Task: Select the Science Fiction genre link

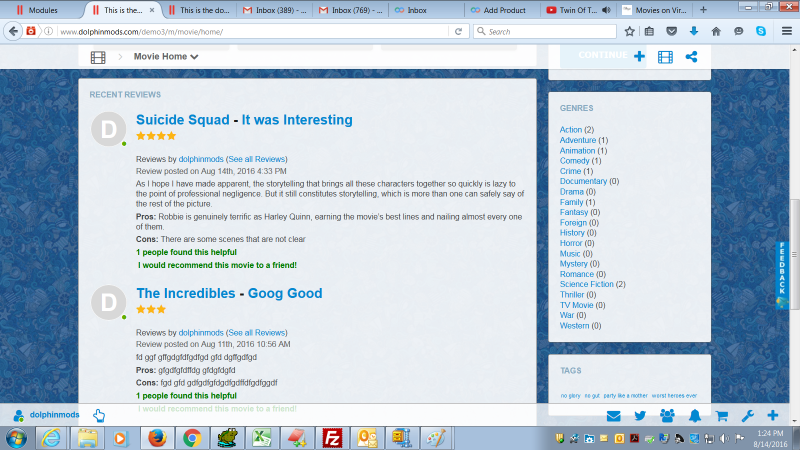Action: coord(586,284)
